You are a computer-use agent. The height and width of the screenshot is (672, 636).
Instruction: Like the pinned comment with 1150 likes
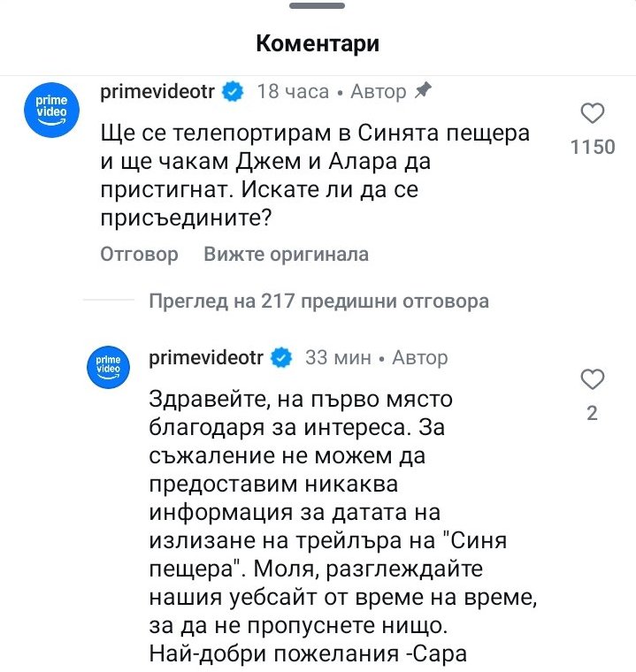592,114
